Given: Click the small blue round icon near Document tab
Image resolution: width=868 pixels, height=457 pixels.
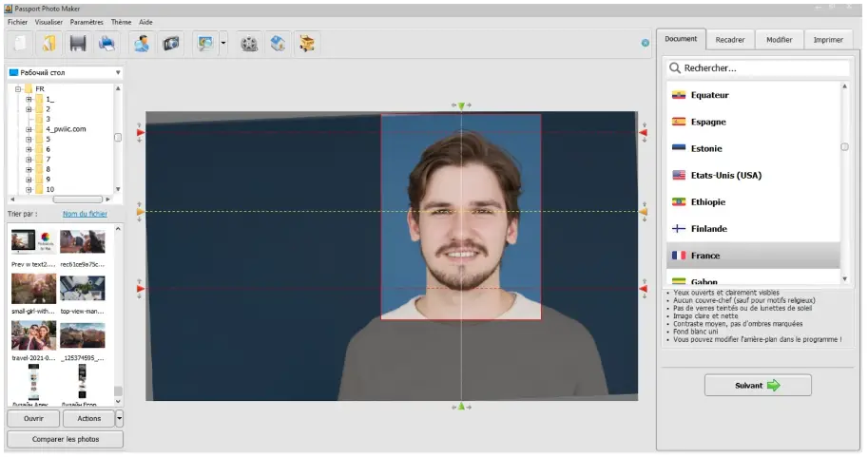Looking at the screenshot, I should pyautogui.click(x=645, y=43).
